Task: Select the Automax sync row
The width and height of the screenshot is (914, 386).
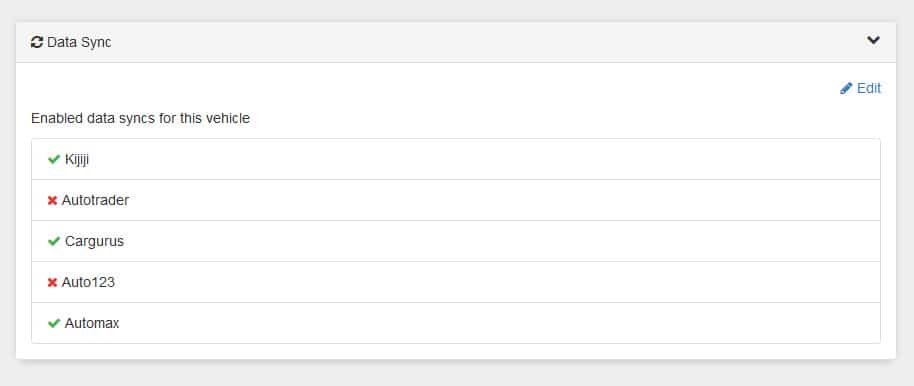Action: click(456, 323)
